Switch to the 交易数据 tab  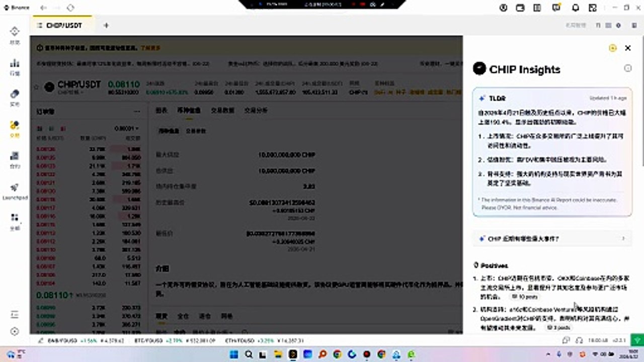[x=222, y=110]
